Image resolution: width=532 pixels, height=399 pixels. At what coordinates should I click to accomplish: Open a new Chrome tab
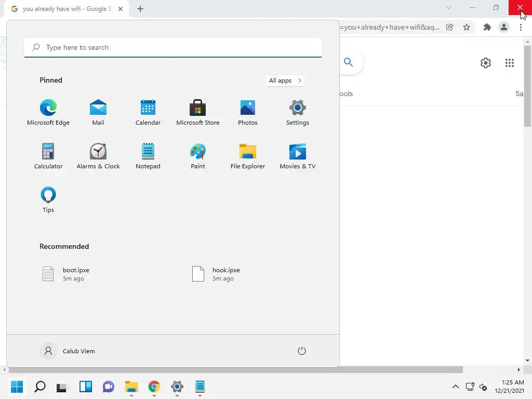coord(140,9)
